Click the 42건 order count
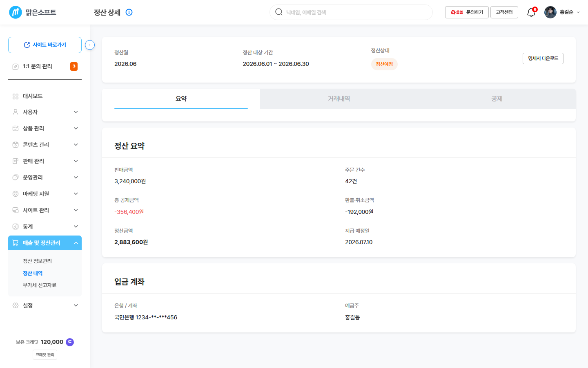Viewport: 588px width, 368px height. pos(351,182)
